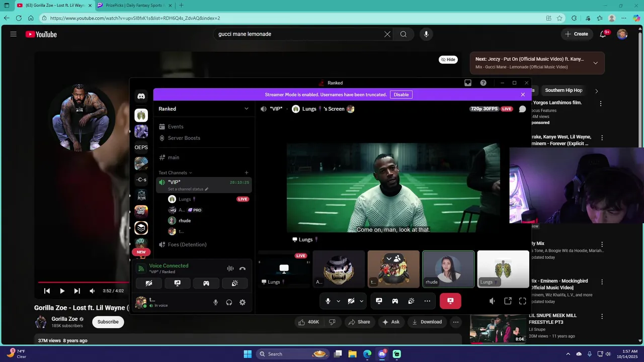Open the OEPS server in Discord sidebar

click(x=141, y=147)
